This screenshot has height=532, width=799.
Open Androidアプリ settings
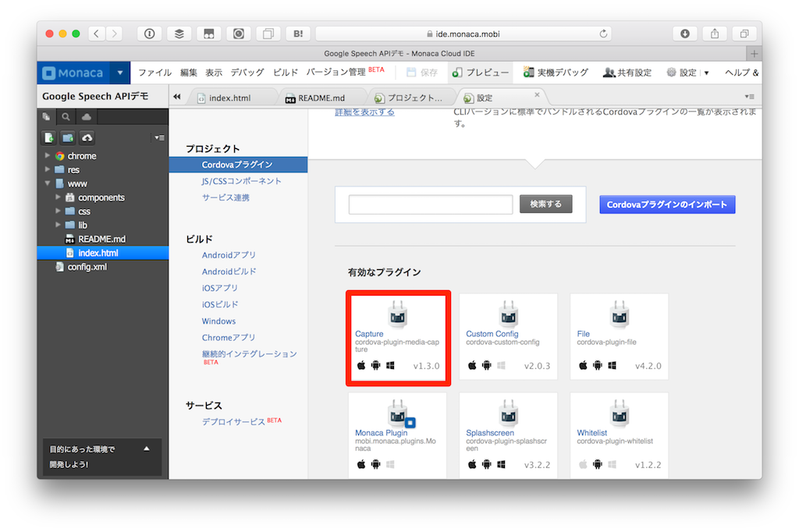click(229, 255)
